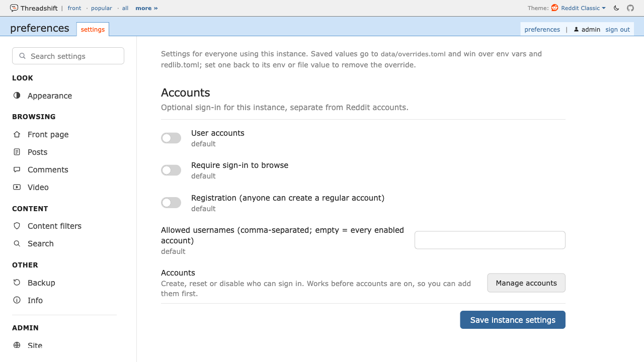Open the GitHub icon link
The image size is (644, 362).
click(x=630, y=8)
